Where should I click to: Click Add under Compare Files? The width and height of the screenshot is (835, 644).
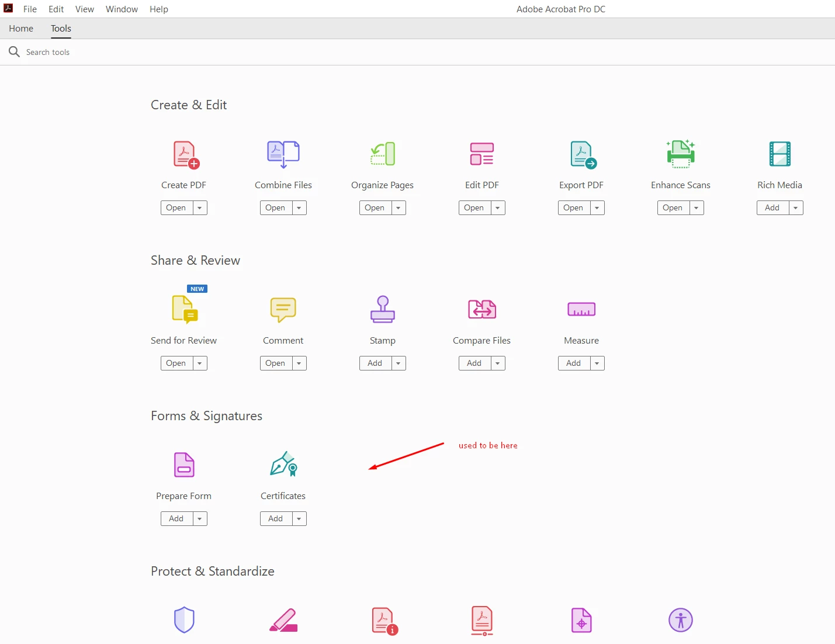(474, 363)
